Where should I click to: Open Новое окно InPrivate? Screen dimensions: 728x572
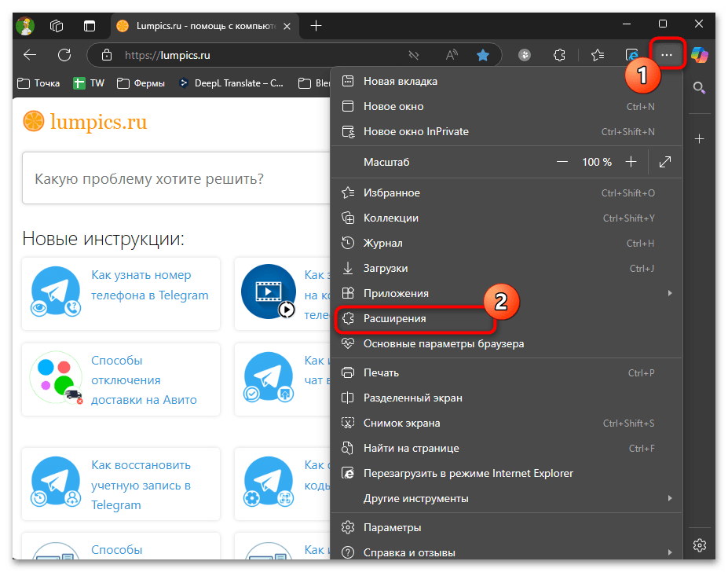507,131
